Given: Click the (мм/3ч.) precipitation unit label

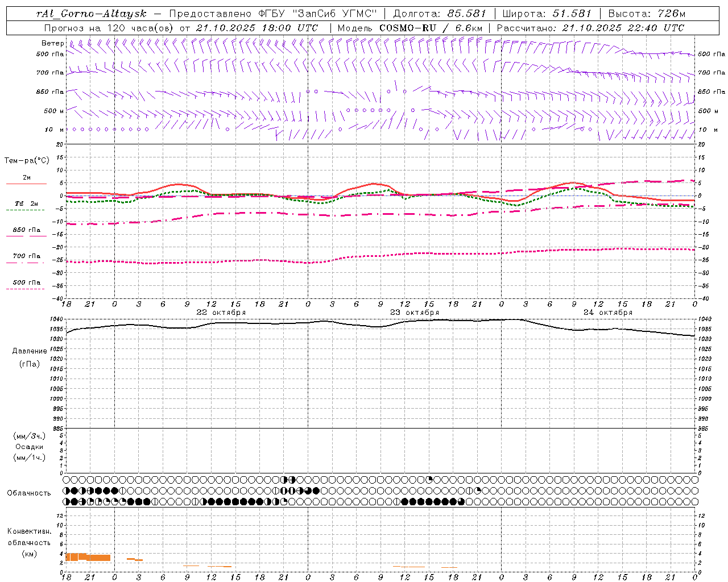Looking at the screenshot, I should 30,436.
